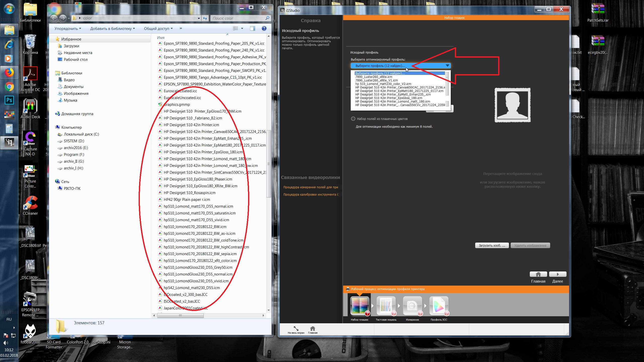
Task: Choose HP Designjet 510 42in Printer_EpsGloss_180.icm option
Action: (389, 98)
